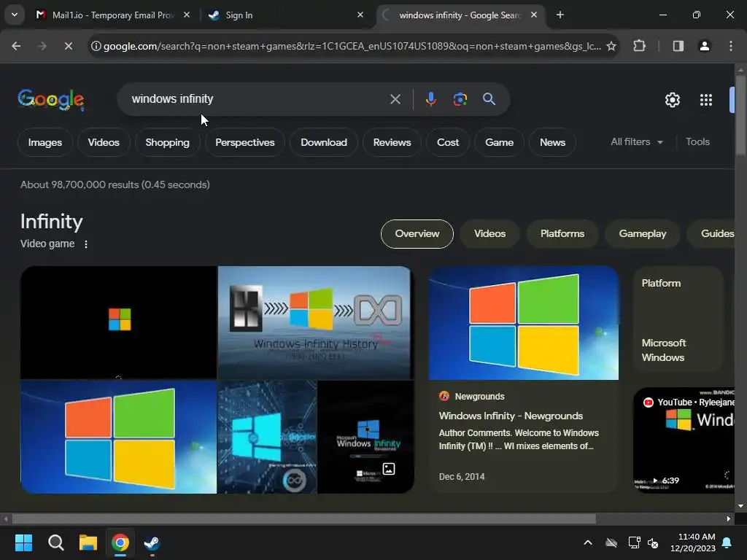Select the Platforms tab
Image resolution: width=747 pixels, height=560 pixels.
point(562,234)
